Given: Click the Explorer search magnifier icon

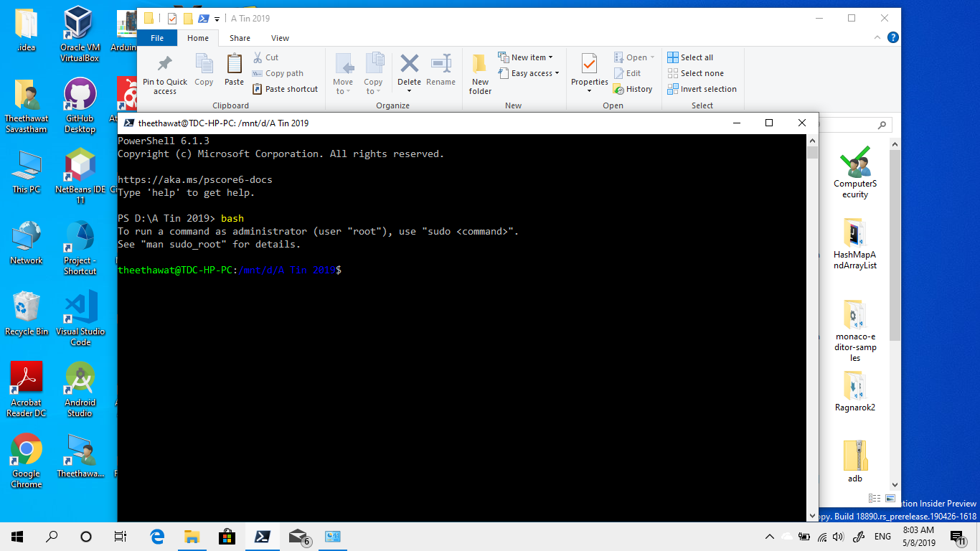Looking at the screenshot, I should coord(882,126).
